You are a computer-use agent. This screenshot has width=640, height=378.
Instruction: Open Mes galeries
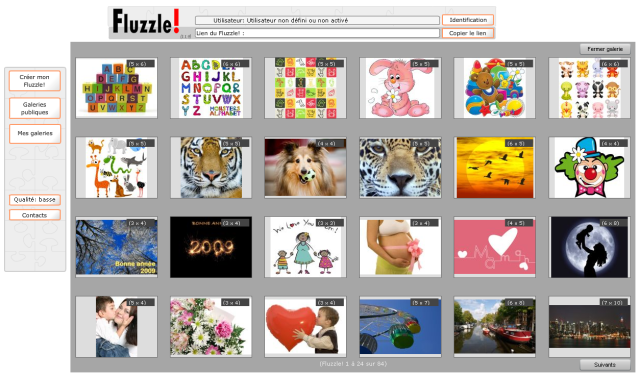[35, 134]
